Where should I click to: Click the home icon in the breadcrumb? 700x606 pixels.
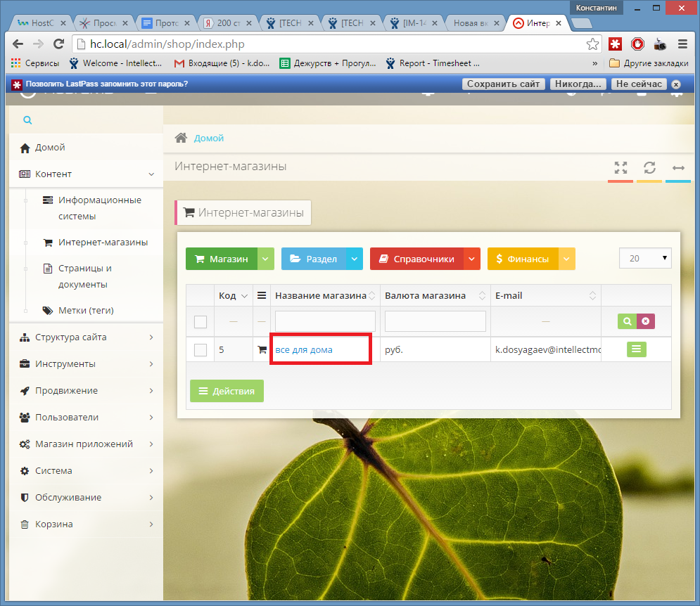pos(181,138)
